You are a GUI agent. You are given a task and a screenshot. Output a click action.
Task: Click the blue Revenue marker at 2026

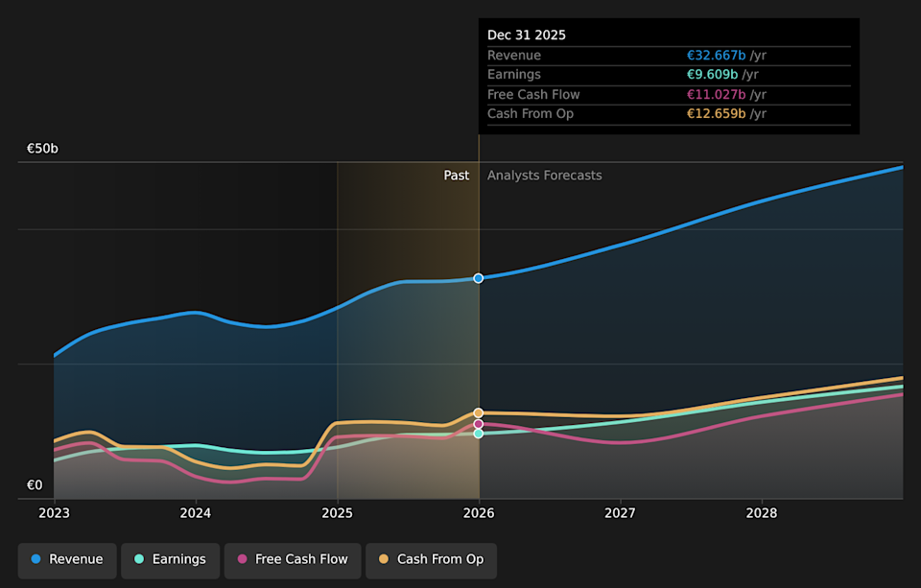pyautogui.click(x=479, y=278)
